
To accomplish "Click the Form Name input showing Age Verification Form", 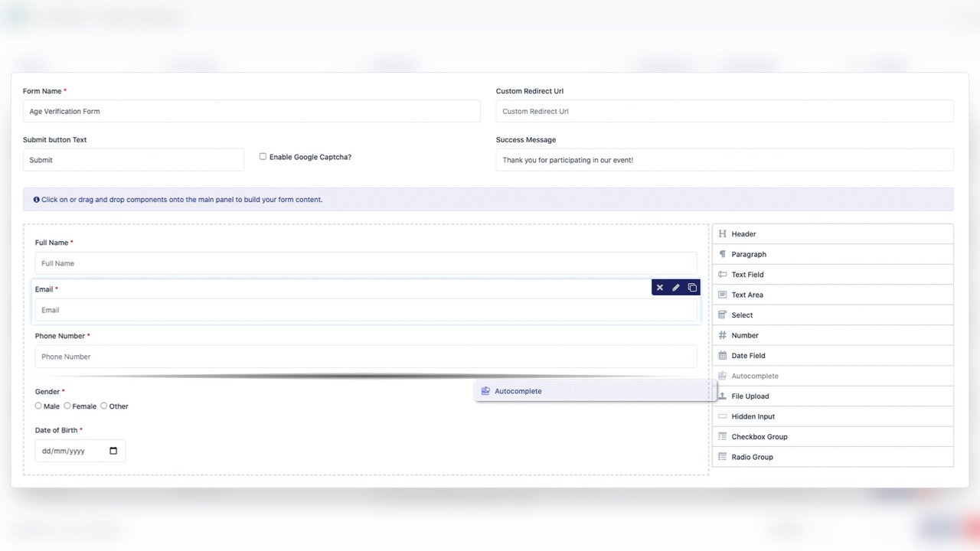I will tap(251, 111).
